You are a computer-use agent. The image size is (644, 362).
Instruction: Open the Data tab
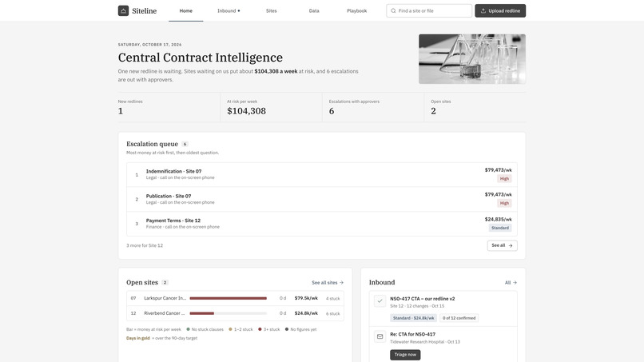point(314,10)
